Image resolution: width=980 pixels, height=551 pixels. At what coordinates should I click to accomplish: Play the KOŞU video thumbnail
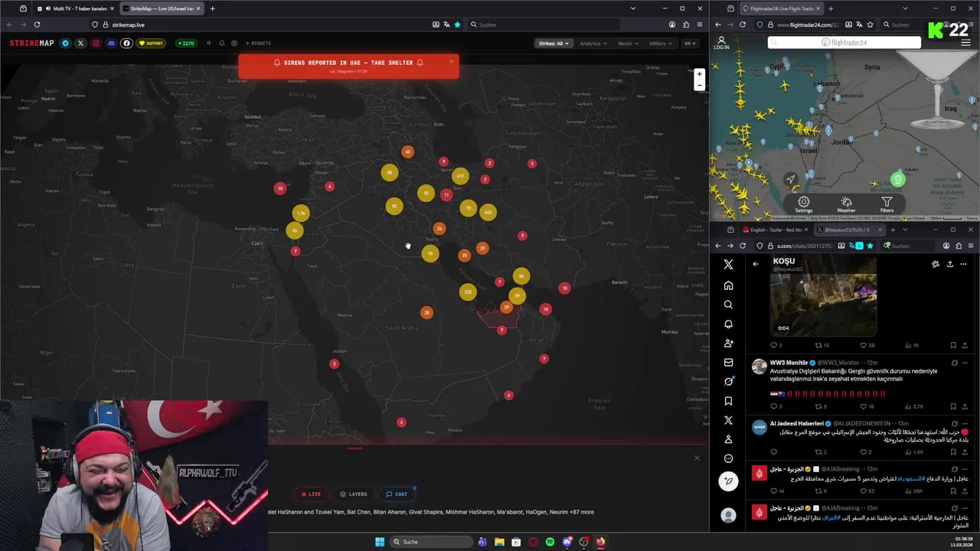point(823,295)
